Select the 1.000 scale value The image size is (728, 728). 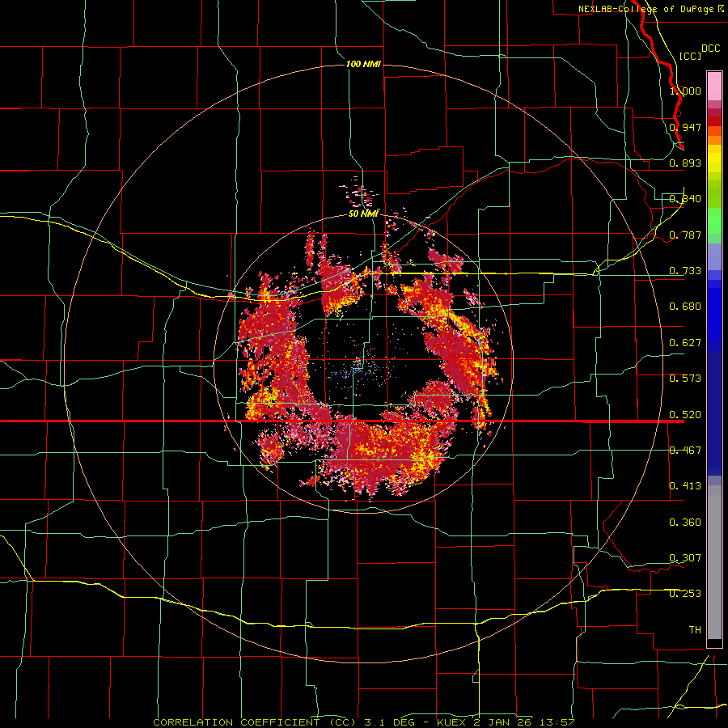[x=685, y=91]
